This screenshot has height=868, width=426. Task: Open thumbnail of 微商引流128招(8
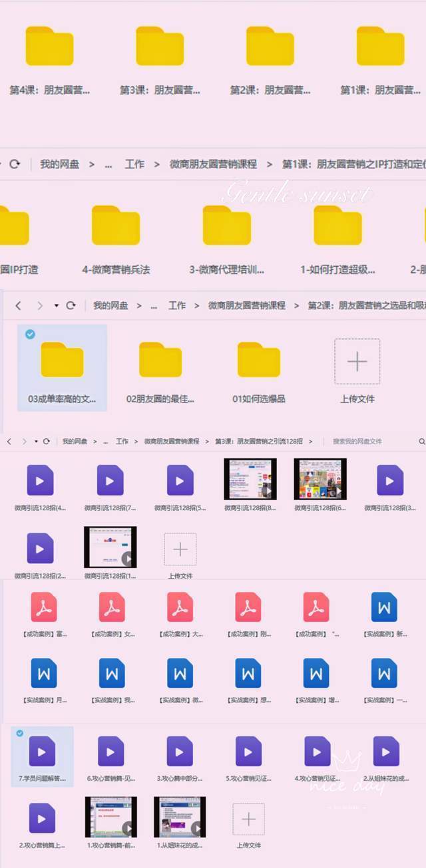click(x=250, y=479)
